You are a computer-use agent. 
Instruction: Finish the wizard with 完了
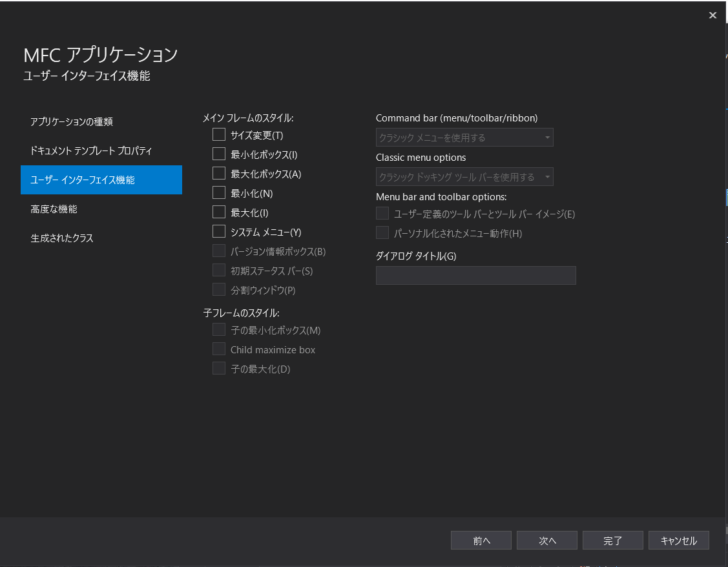pyautogui.click(x=613, y=541)
